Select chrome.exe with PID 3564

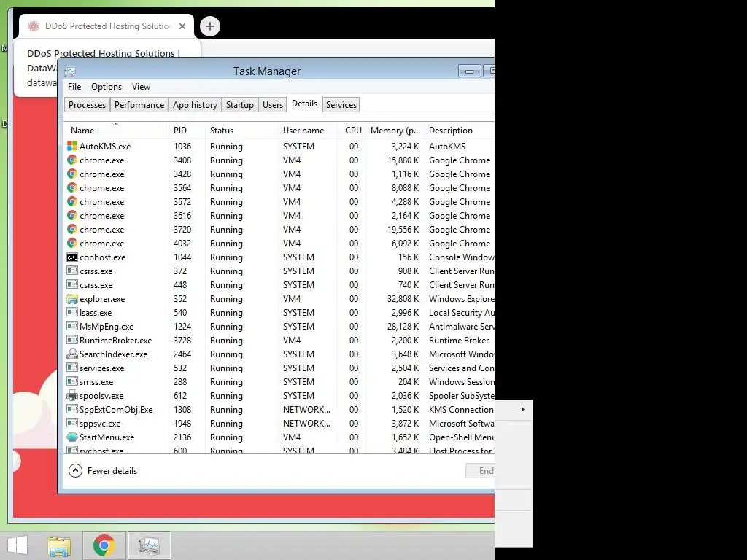coord(279,187)
